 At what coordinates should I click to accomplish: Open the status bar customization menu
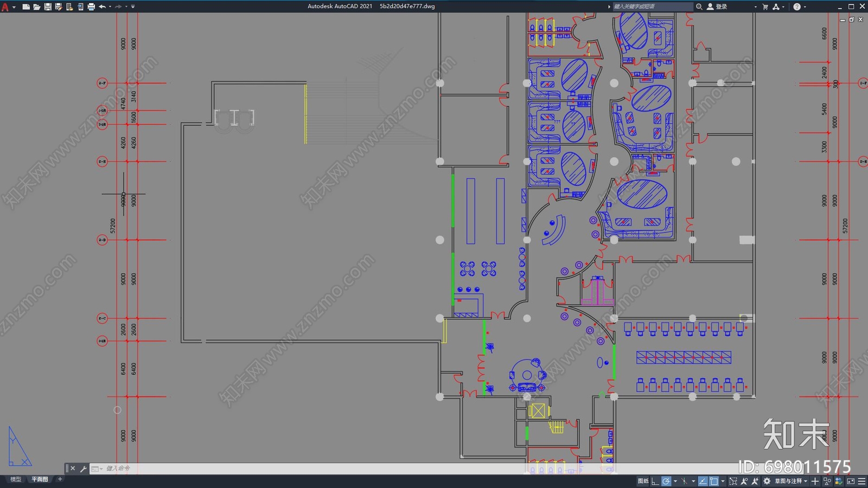pos(861,481)
